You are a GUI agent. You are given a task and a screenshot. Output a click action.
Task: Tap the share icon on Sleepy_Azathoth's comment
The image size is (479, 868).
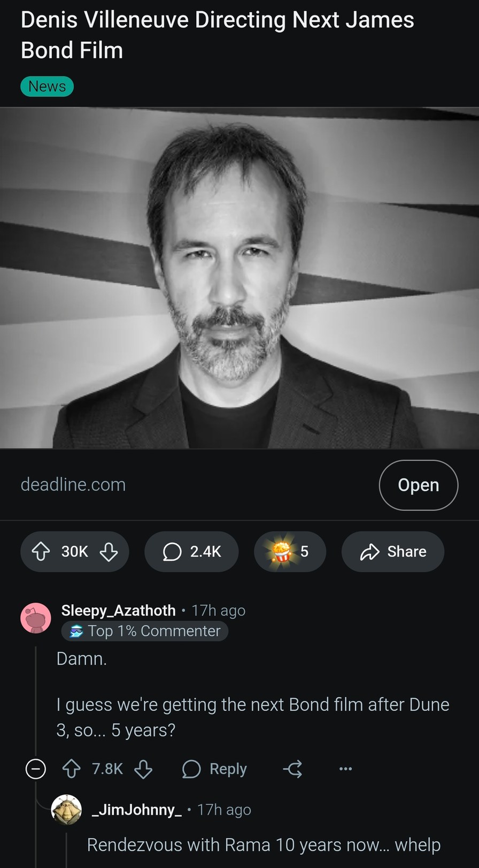click(293, 769)
